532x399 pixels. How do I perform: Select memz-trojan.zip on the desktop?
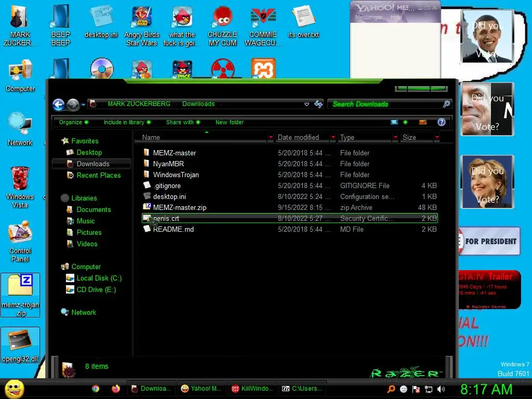tap(20, 295)
